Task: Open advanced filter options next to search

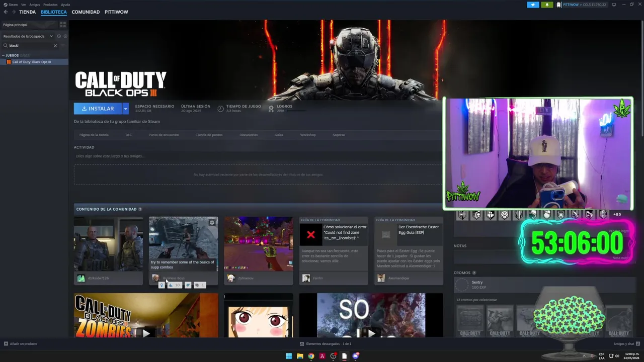Action: pyautogui.click(x=63, y=45)
